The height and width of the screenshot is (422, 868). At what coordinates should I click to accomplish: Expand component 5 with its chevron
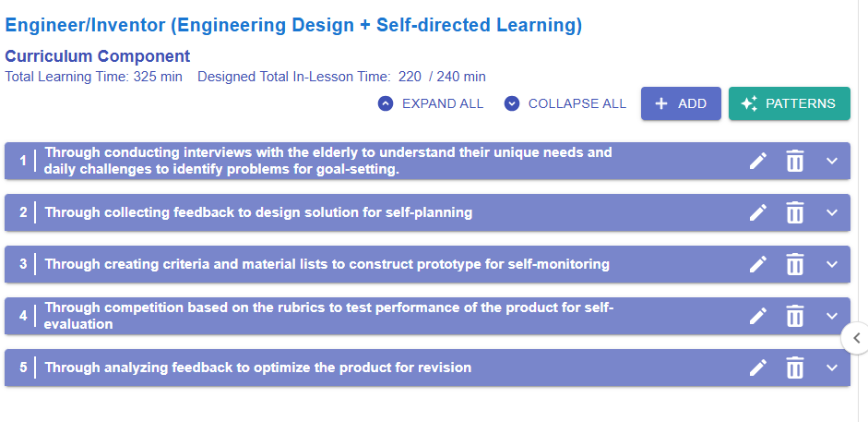click(x=832, y=368)
